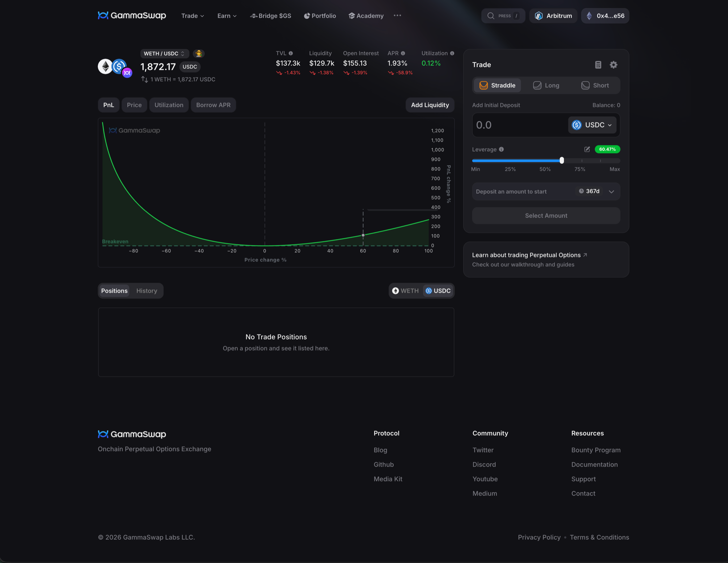Viewport: 728px width, 563px height.
Task: Open the Media Kit footer link
Action: point(388,479)
